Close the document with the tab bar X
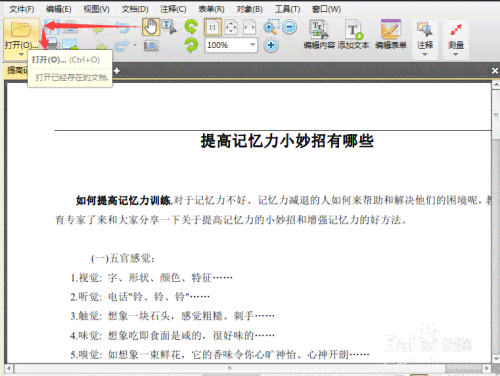Image resolution: width=500 pixels, height=376 pixels. coord(495,71)
